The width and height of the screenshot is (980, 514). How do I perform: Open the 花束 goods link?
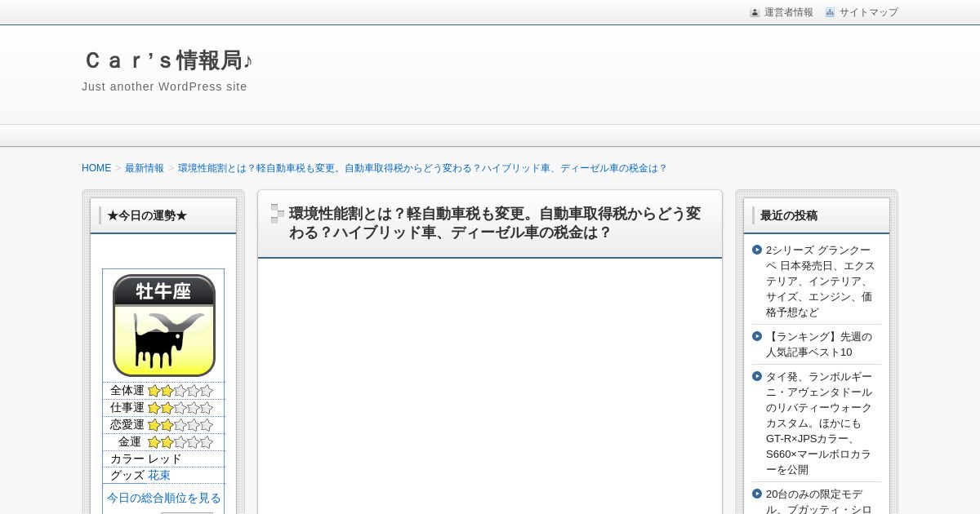(x=159, y=475)
